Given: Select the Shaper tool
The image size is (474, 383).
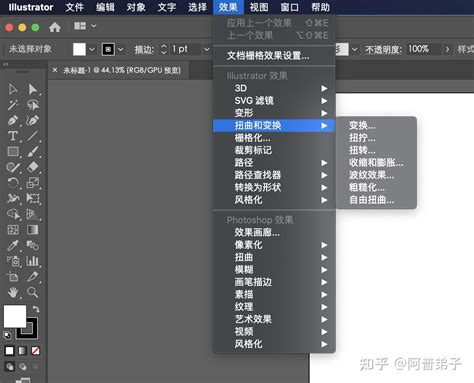Looking at the screenshot, I should coord(13,167).
